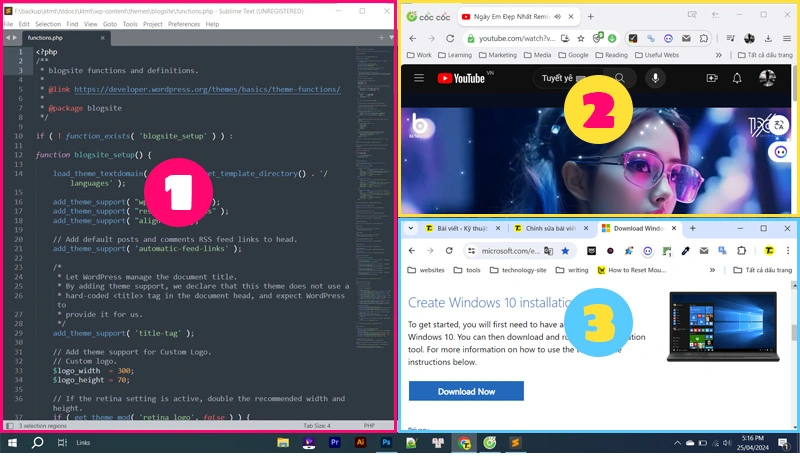
Task: Open the YouTube hamburger guide menu
Action: (x=419, y=78)
